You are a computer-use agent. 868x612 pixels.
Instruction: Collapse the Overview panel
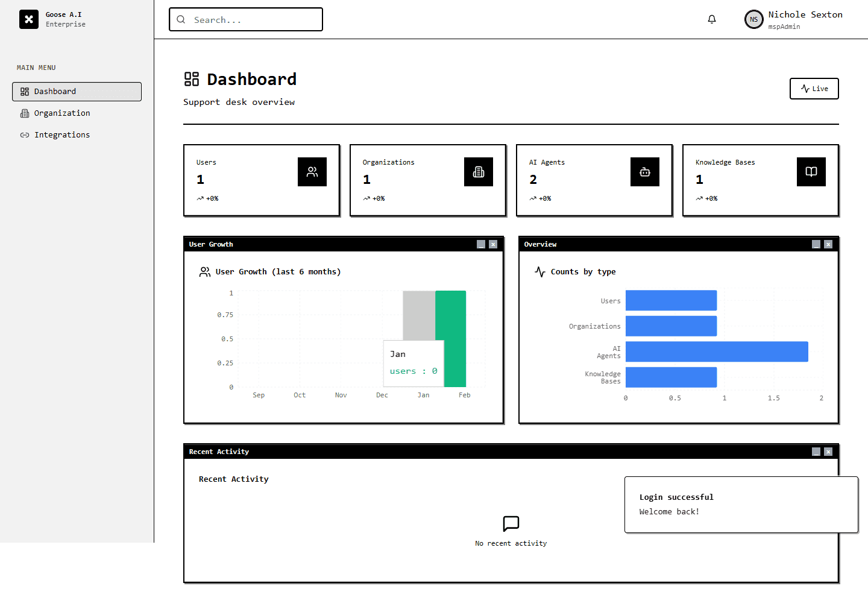tap(816, 244)
